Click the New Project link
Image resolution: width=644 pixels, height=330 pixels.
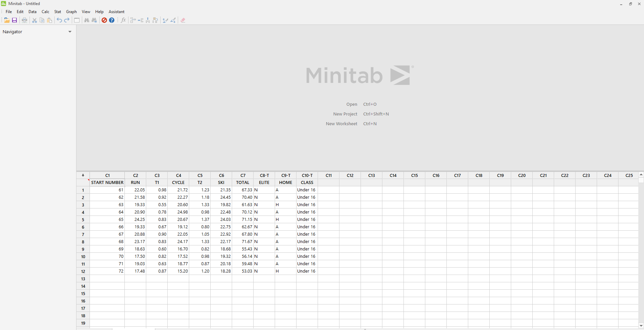[345, 114]
